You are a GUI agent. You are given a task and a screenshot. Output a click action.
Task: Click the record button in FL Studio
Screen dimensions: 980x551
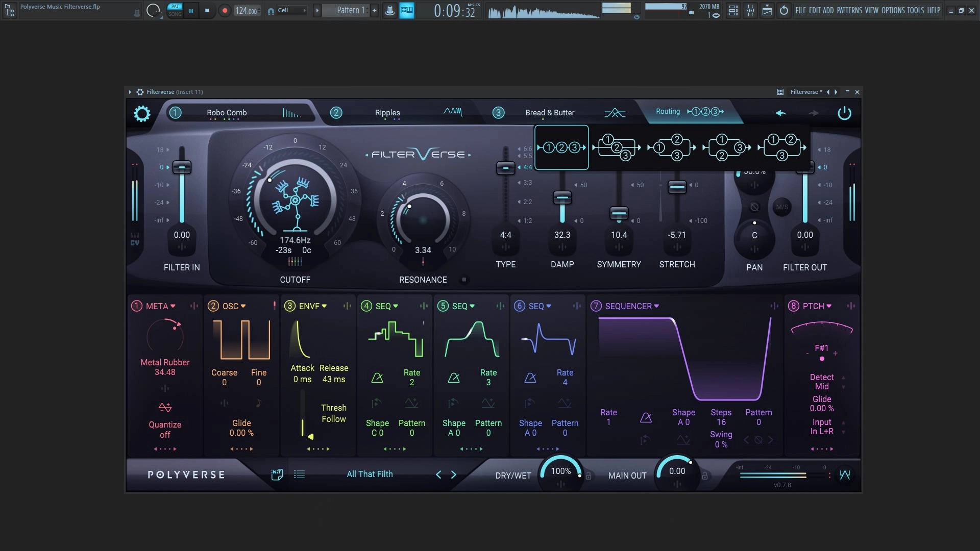225,10
